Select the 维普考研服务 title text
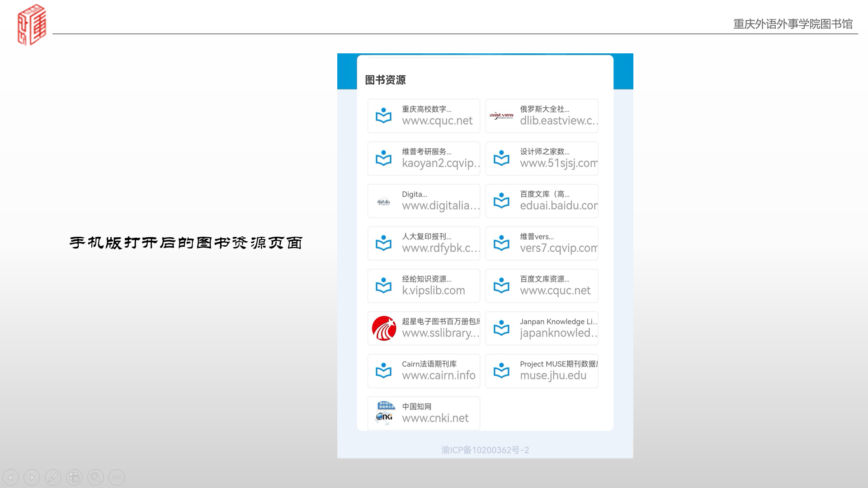This screenshot has width=868, height=488. coord(426,151)
